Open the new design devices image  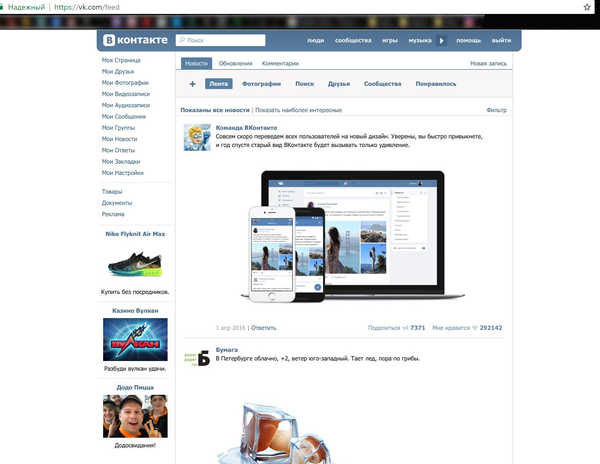tap(352, 236)
